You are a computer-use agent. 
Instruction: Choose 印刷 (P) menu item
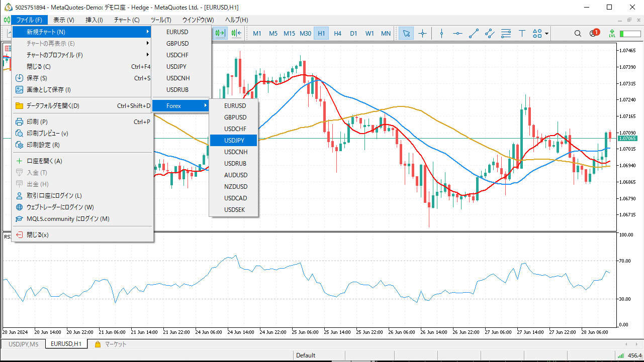(x=82, y=122)
